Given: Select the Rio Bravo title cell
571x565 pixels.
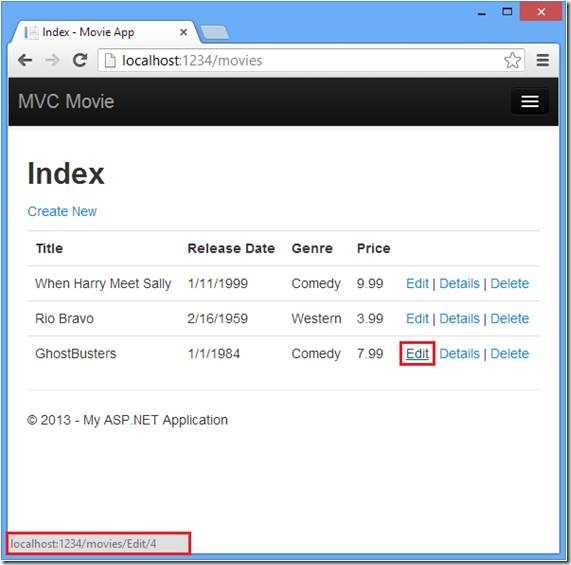Looking at the screenshot, I should (x=64, y=319).
